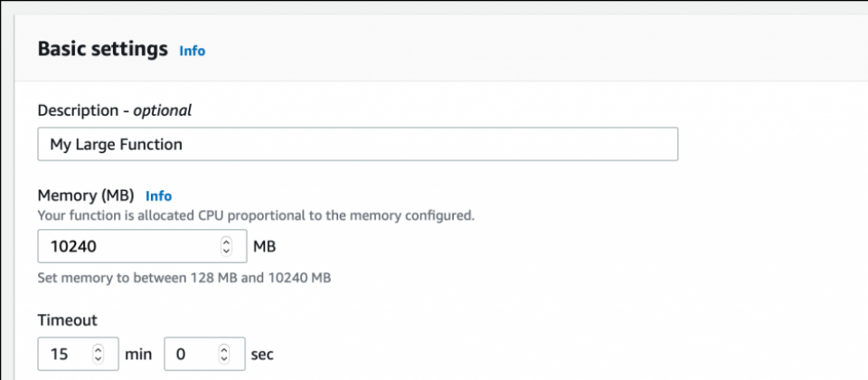Open the Info link beside Basic settings
868x380 pixels.
tap(192, 51)
